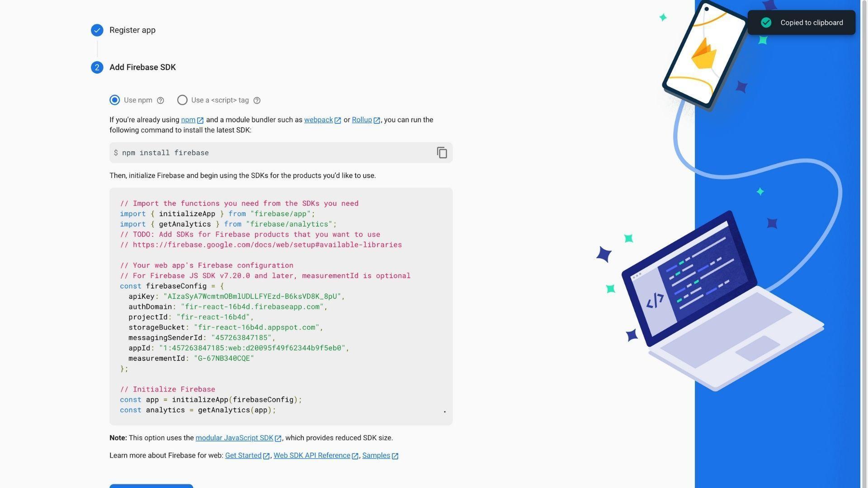Click the Samples external link
The image size is (868, 488).
[x=380, y=455]
